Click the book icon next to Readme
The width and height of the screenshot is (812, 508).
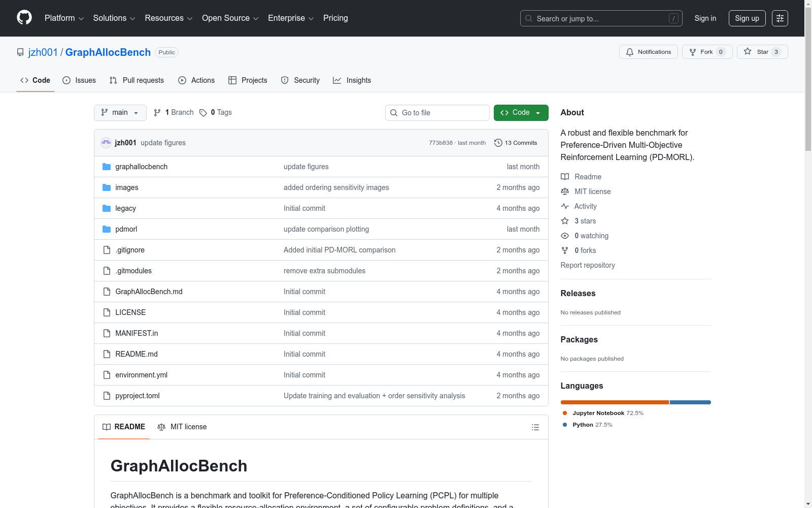(565, 177)
